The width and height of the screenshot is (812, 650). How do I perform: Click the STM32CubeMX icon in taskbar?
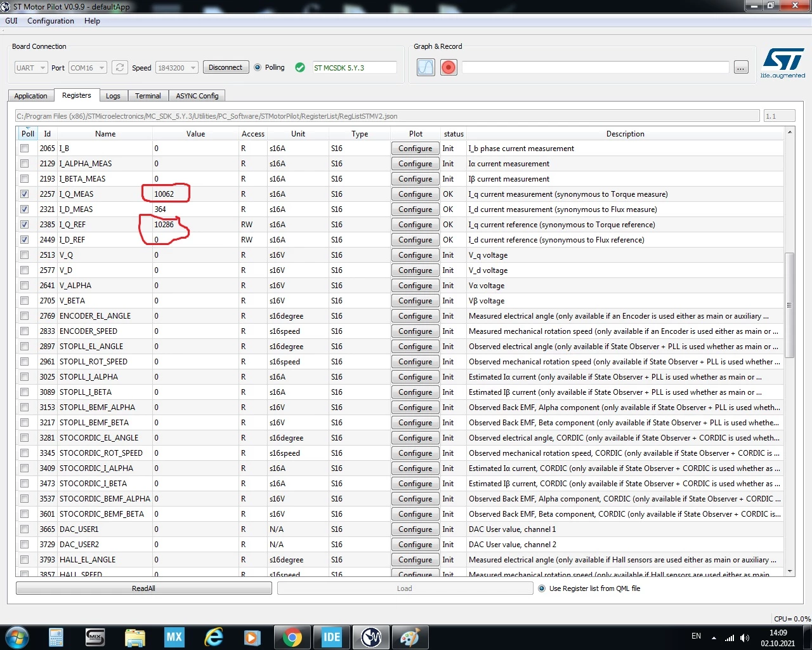pos(174,637)
